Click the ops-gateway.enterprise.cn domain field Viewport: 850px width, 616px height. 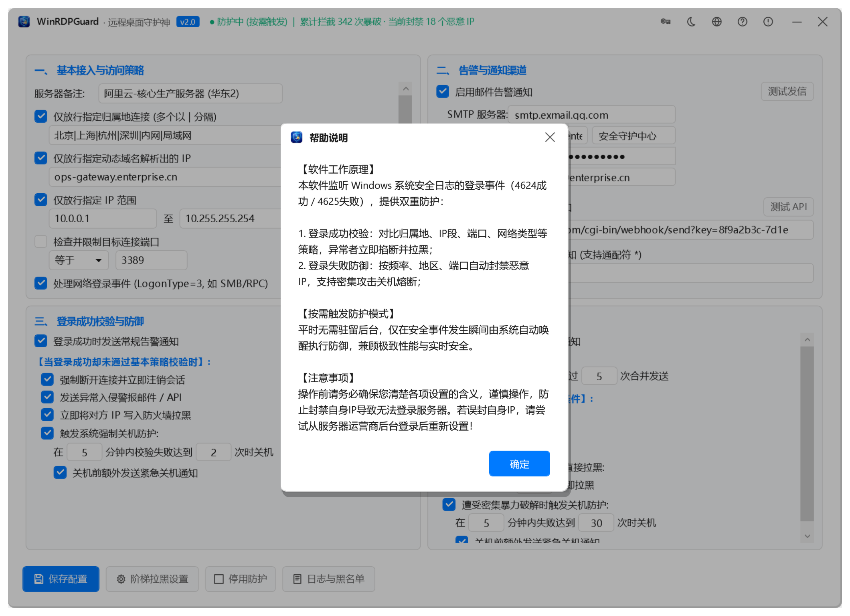pyautogui.click(x=165, y=177)
